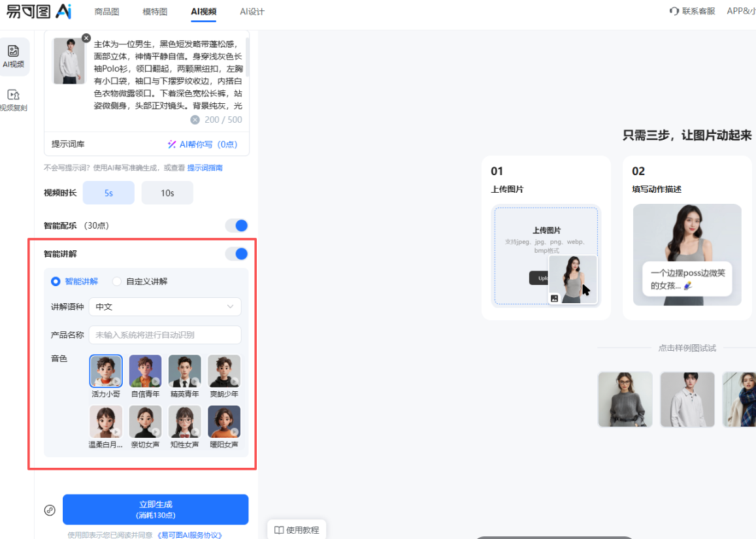The height and width of the screenshot is (539, 756).
Task: Expand the 讲解语种 dropdown
Action: 165,306
